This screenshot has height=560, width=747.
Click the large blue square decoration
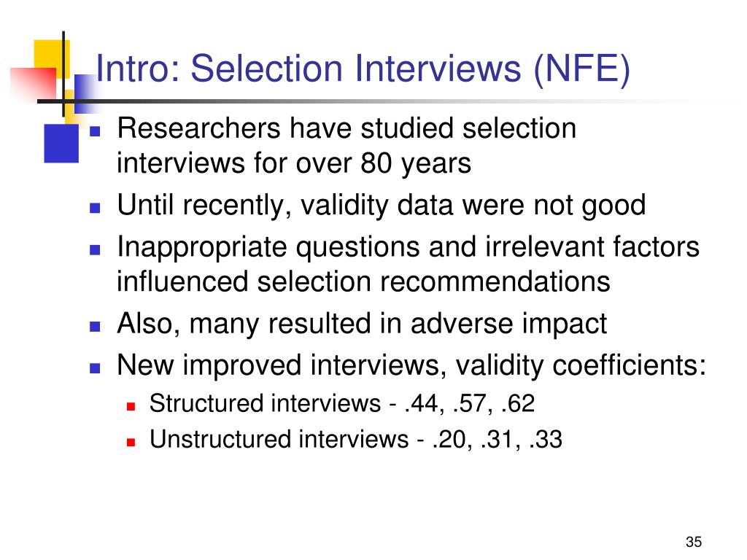pos(61,142)
